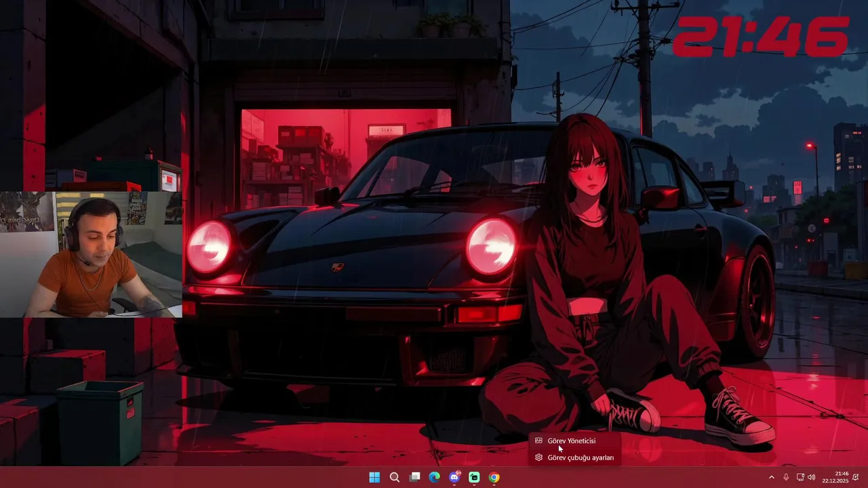This screenshot has width=868, height=488.
Task: Click the webcam overlay thumbnail
Action: click(x=91, y=254)
